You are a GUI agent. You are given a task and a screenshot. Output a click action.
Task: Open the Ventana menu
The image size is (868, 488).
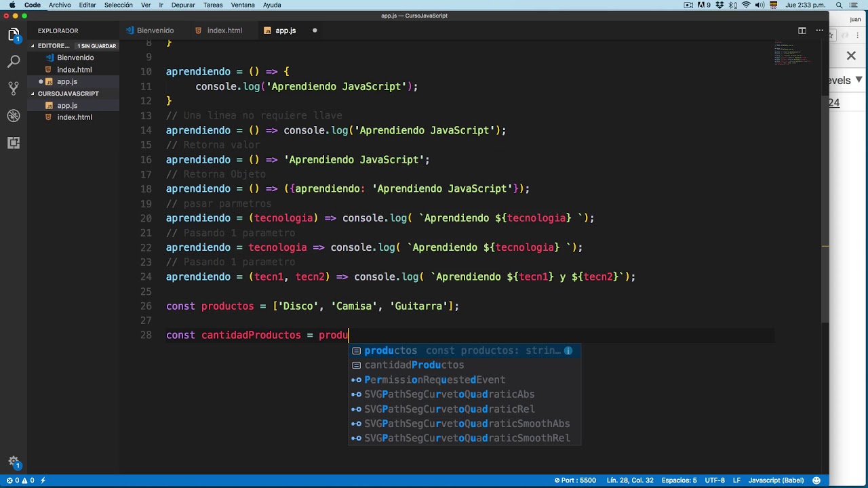[x=243, y=5]
